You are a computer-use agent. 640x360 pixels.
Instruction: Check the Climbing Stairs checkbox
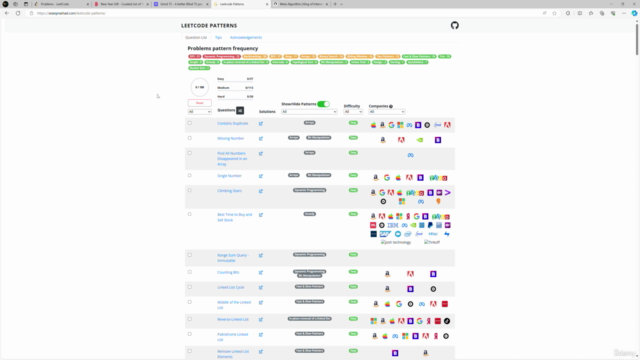(x=189, y=191)
